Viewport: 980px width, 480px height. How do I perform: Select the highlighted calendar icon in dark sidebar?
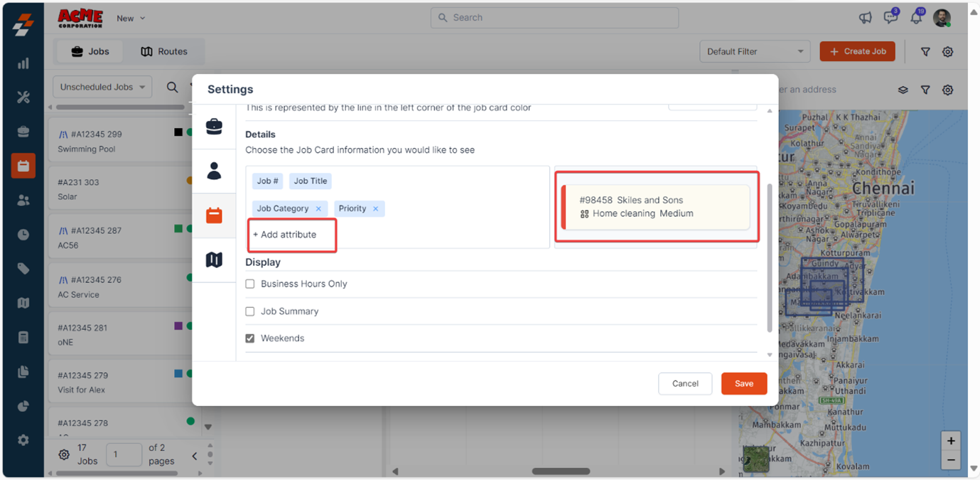click(x=23, y=166)
